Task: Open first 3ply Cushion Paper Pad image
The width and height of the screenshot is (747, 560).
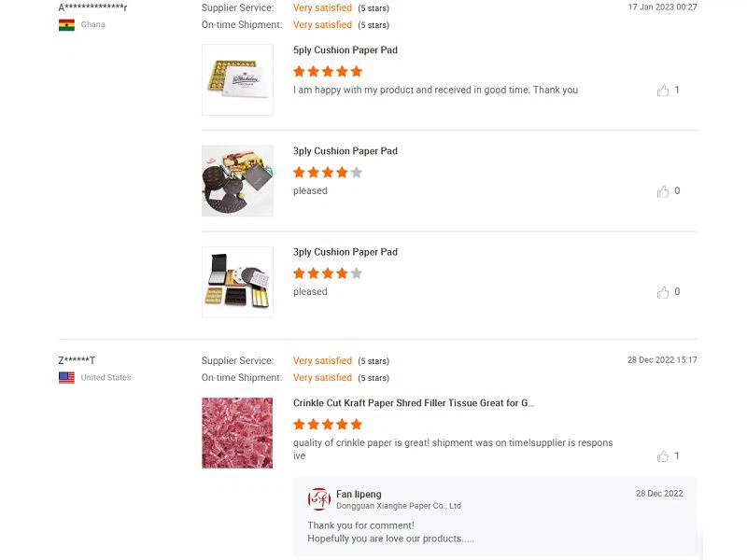Action: click(x=237, y=180)
